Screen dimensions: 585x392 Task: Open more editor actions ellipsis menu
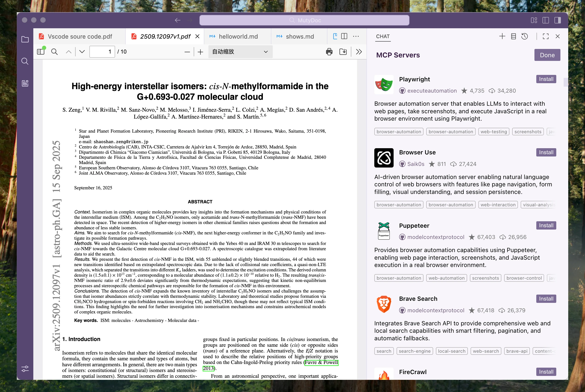[356, 37]
